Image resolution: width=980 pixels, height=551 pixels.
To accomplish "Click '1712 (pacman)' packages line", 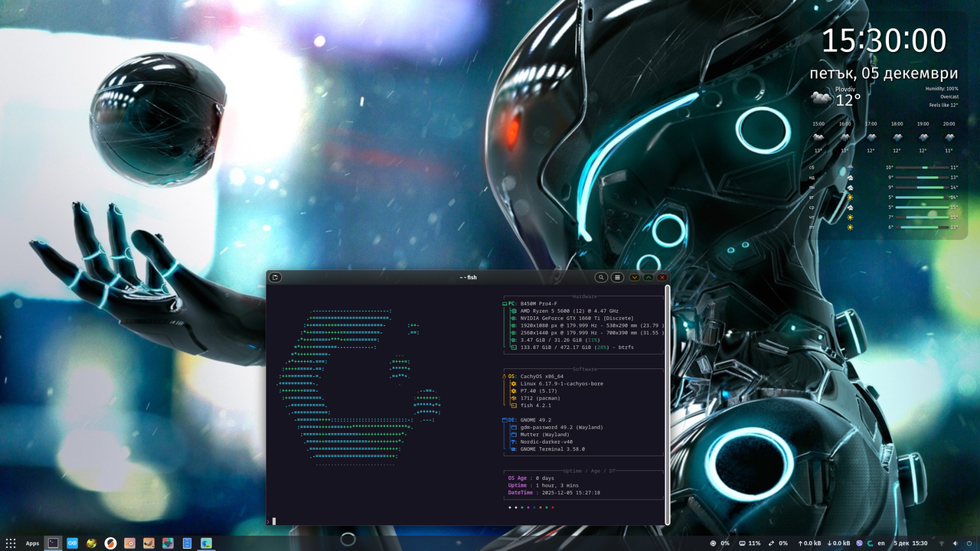I will click(x=540, y=398).
